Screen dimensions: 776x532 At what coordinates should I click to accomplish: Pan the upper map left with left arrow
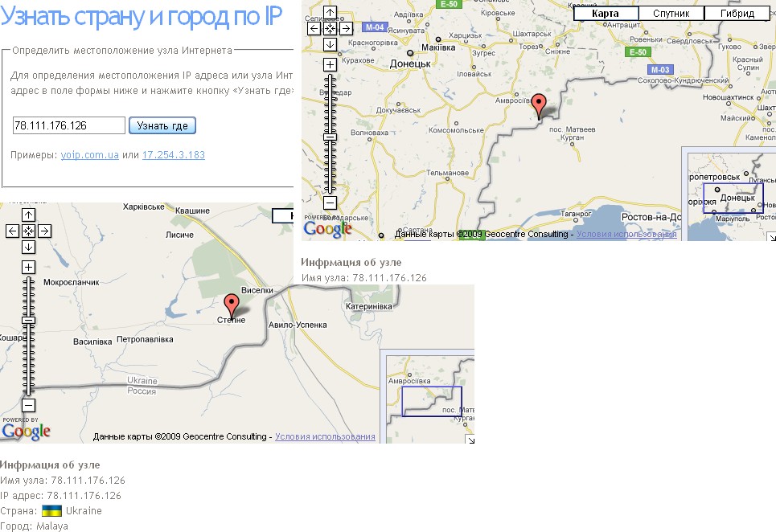coord(314,29)
